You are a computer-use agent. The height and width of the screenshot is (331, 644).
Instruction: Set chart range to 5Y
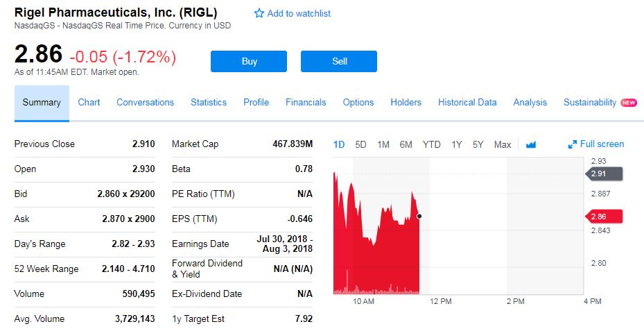point(478,145)
